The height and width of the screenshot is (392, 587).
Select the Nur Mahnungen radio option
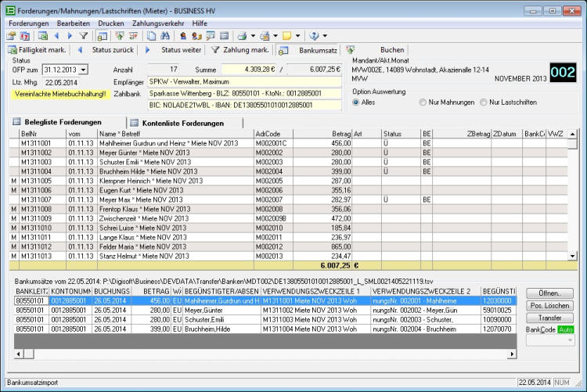pos(423,102)
